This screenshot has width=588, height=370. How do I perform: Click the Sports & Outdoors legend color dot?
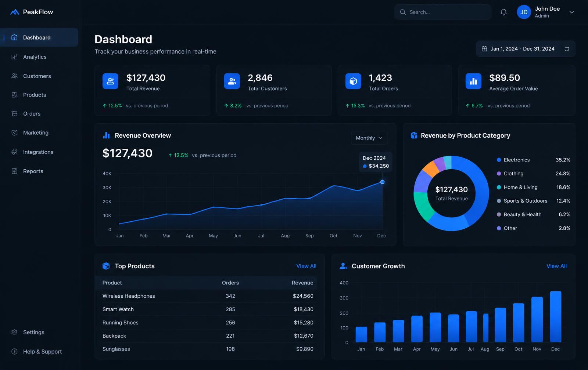(x=499, y=201)
